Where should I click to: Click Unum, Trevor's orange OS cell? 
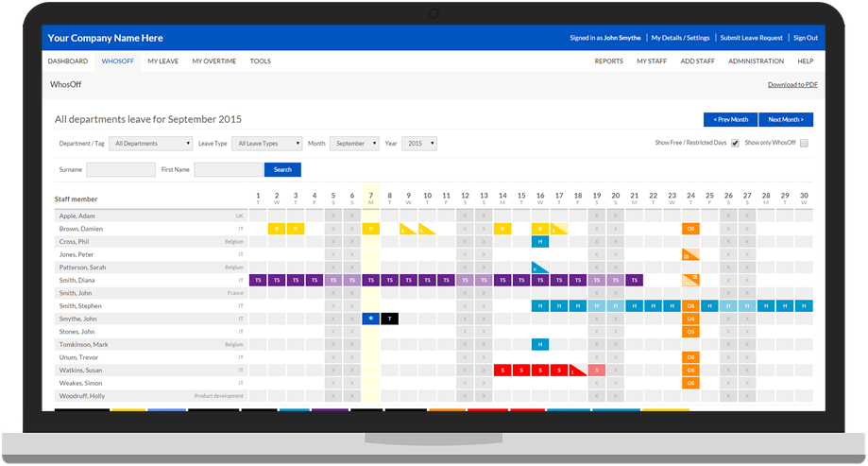pyautogui.click(x=690, y=357)
